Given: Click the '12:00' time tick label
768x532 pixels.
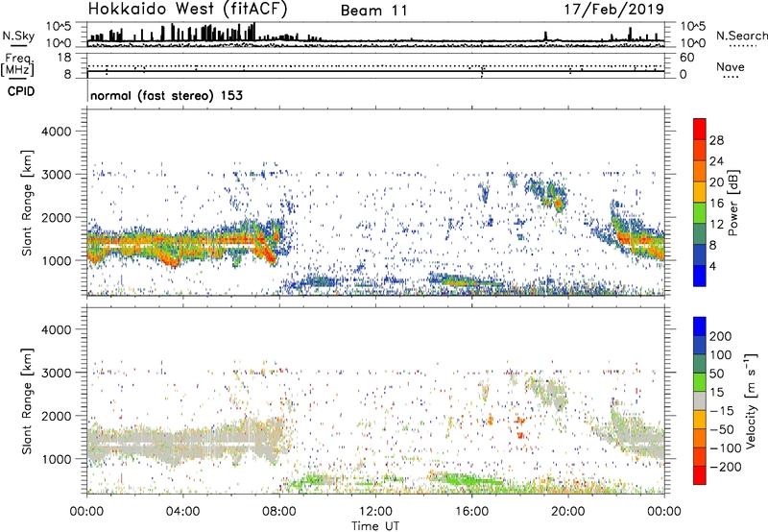Looking at the screenshot, I should pos(375,512).
